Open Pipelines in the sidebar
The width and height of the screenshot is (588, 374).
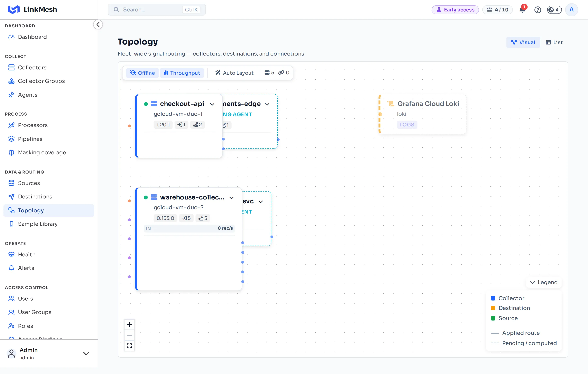(30, 139)
